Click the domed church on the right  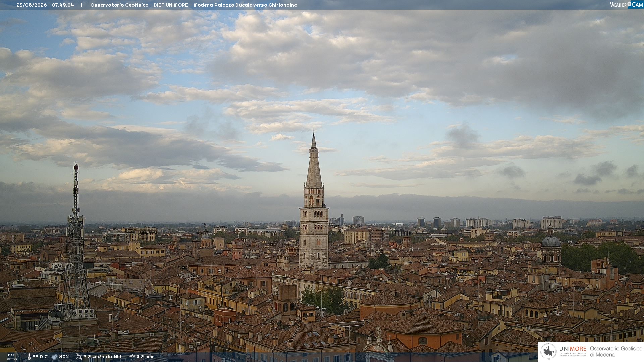[x=551, y=244]
